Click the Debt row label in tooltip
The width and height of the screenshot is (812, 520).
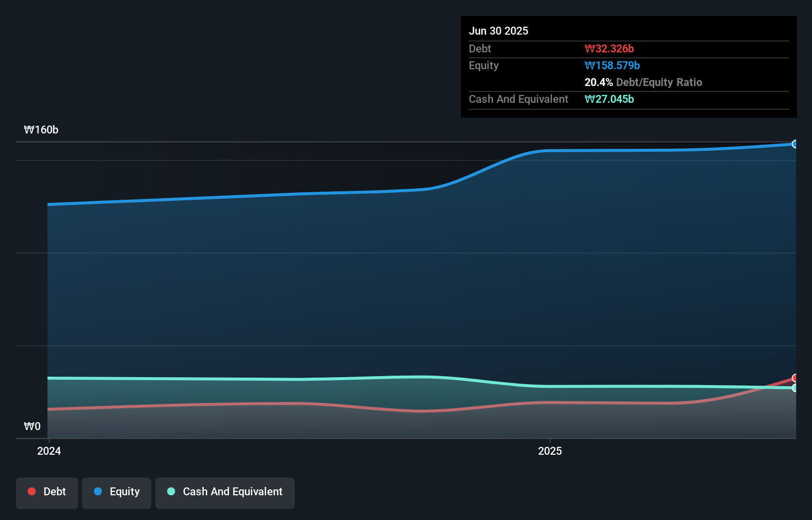pos(480,48)
